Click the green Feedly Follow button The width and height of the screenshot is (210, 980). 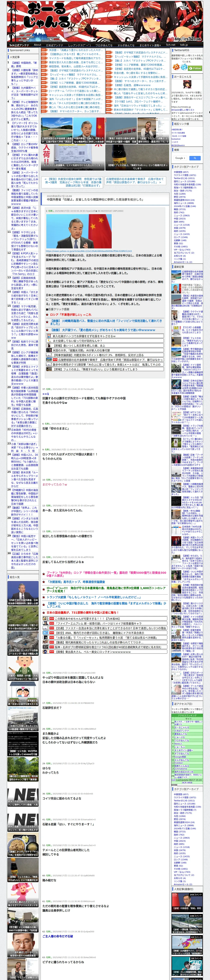tap(195, 68)
